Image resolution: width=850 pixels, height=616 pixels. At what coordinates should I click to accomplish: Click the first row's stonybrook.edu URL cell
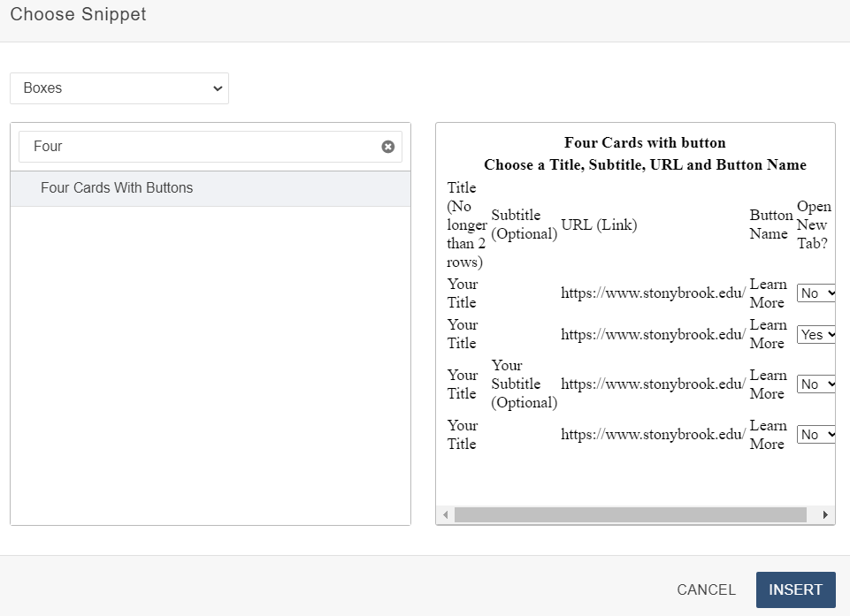653,293
